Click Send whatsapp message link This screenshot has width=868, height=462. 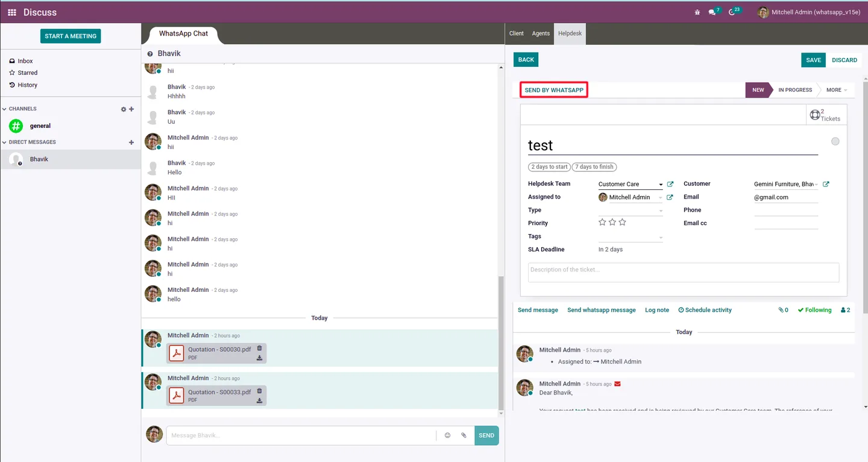[x=602, y=310]
